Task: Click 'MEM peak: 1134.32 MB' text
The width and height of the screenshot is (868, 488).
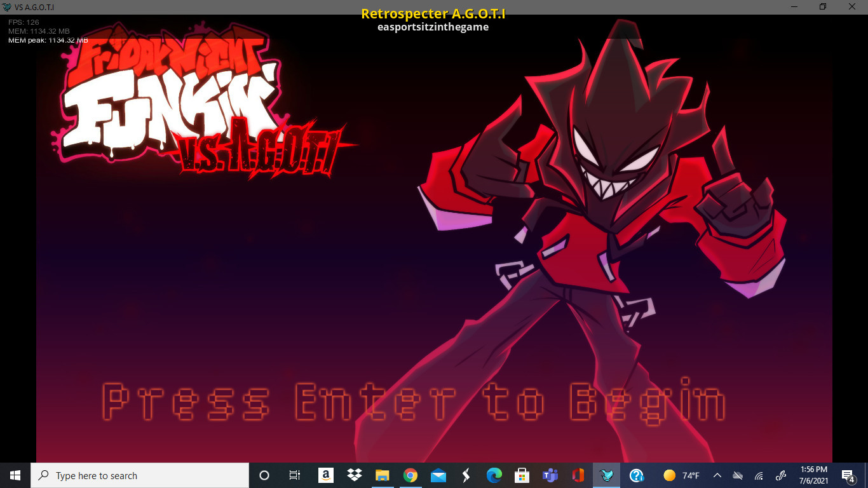Action: point(48,39)
